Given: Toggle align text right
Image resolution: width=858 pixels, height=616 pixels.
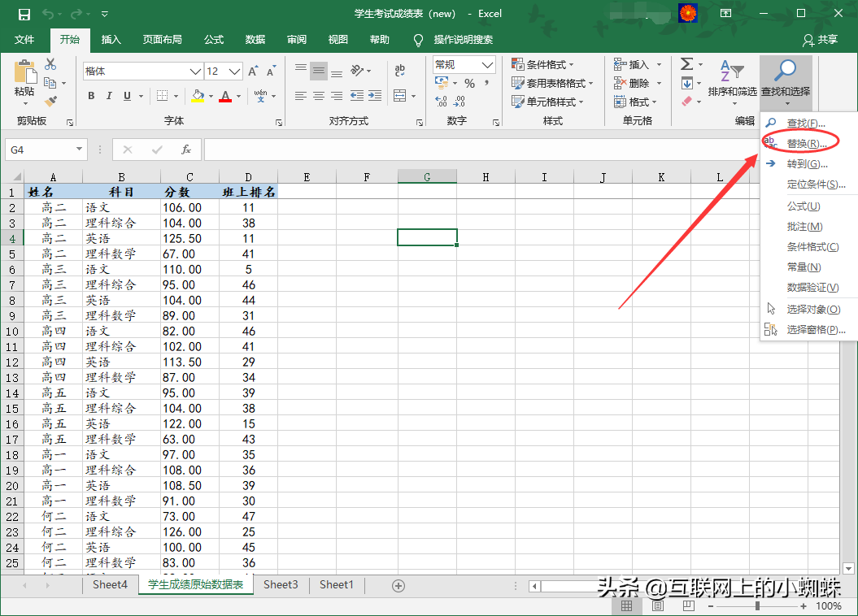Looking at the screenshot, I should 337,96.
